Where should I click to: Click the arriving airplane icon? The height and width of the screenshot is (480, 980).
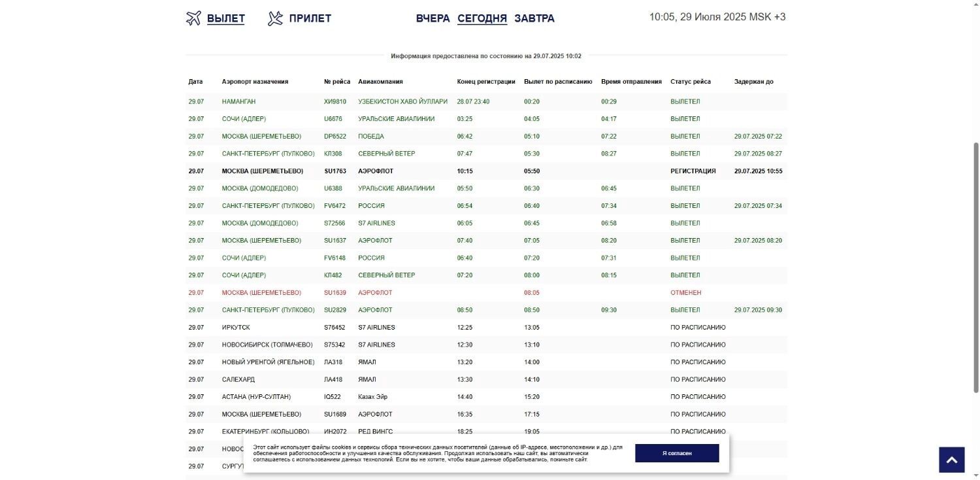(275, 18)
